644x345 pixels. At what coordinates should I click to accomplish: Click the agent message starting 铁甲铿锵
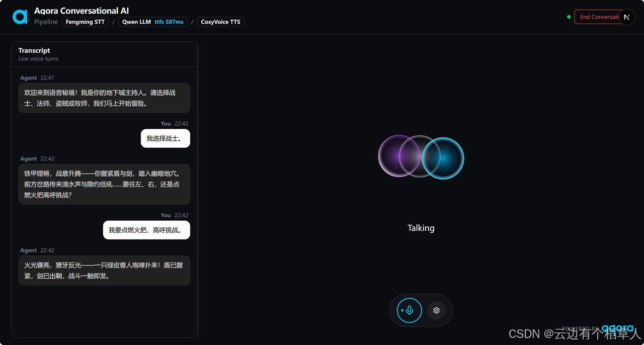pos(104,184)
